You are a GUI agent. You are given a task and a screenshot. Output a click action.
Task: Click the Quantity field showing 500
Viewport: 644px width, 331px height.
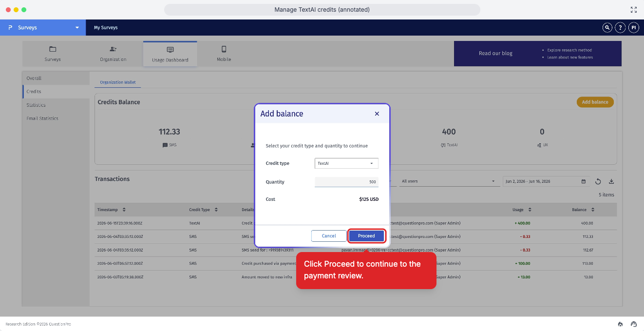(346, 182)
